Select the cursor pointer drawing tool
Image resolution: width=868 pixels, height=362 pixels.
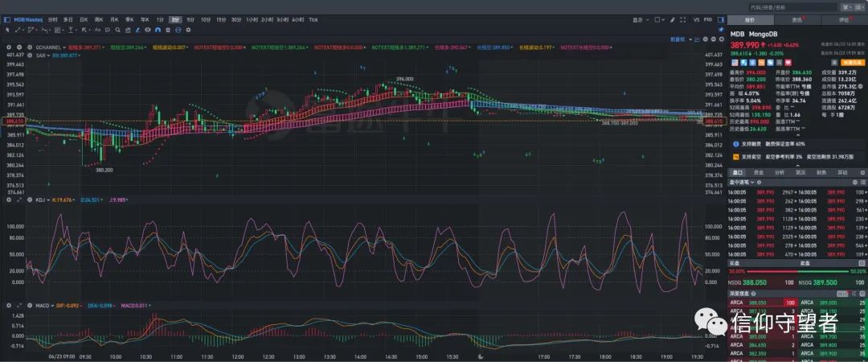(7, 30)
